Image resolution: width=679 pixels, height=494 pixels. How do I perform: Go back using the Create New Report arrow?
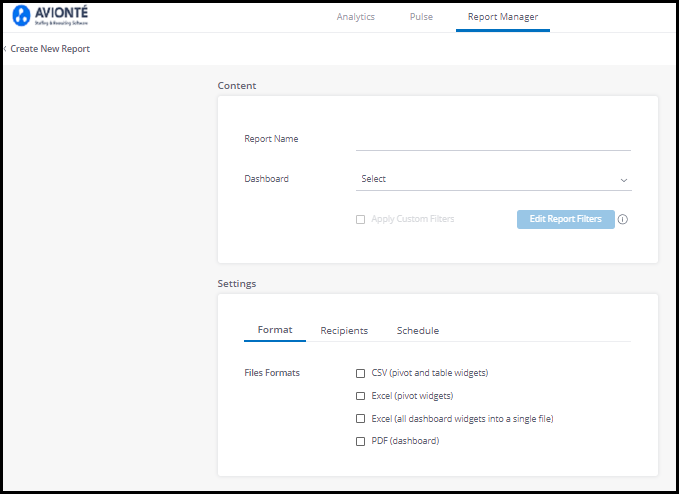[x=5, y=49]
